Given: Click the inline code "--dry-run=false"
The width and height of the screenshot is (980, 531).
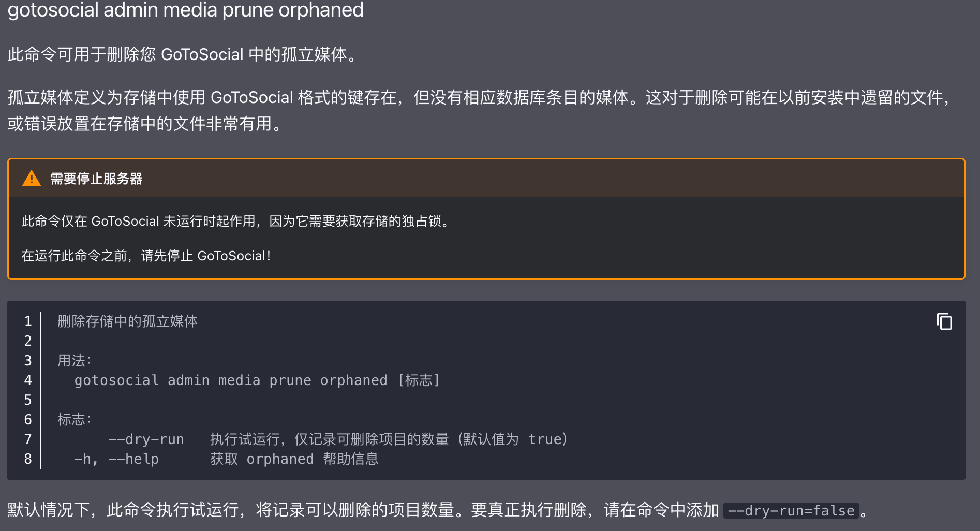Looking at the screenshot, I should point(791,511).
